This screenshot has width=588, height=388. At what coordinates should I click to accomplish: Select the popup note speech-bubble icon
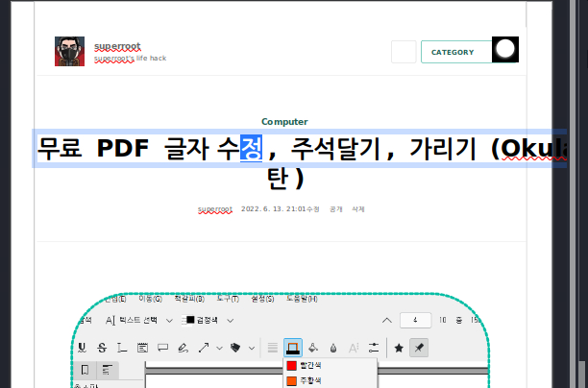pos(162,348)
